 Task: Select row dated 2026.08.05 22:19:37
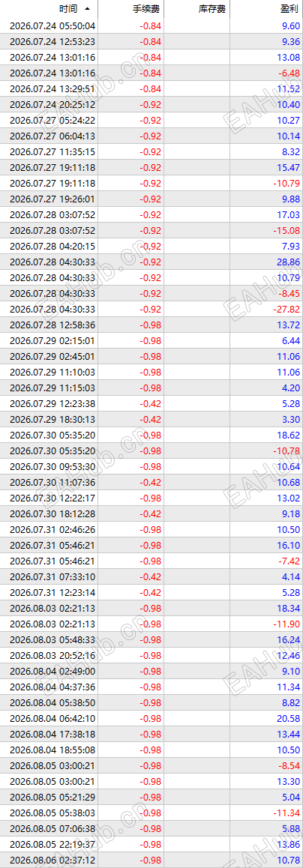[x=151, y=843]
